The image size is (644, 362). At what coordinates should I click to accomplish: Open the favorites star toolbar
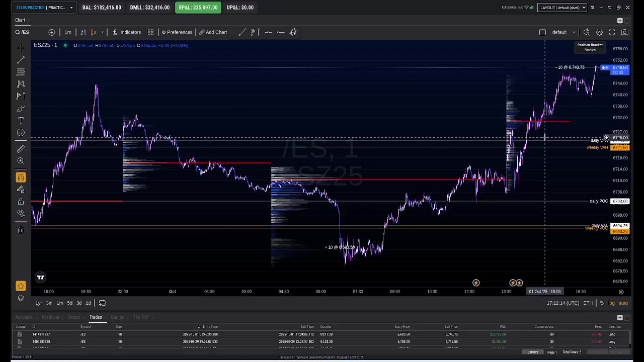(x=21, y=286)
